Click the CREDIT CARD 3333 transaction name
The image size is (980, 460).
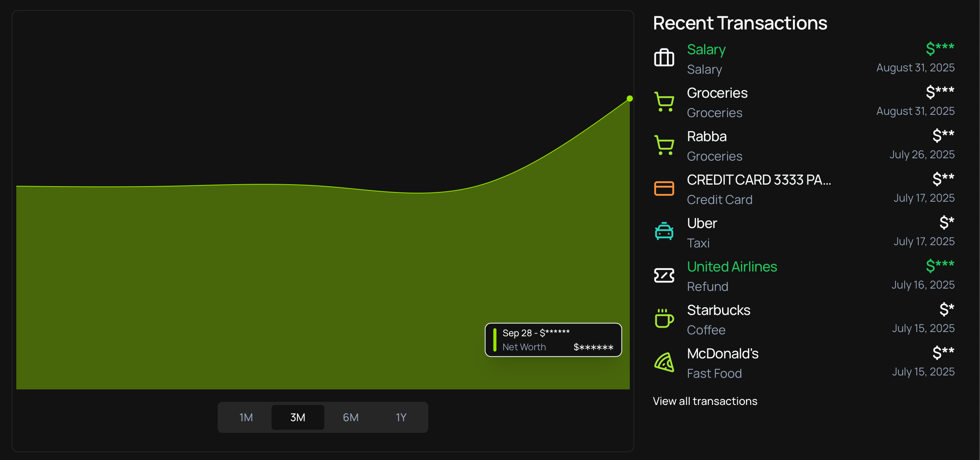coord(758,180)
